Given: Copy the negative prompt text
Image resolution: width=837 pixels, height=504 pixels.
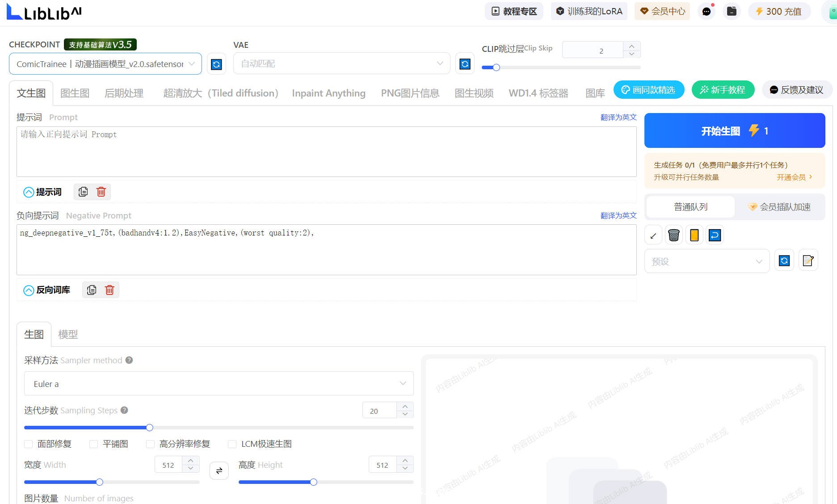Looking at the screenshot, I should click(92, 290).
